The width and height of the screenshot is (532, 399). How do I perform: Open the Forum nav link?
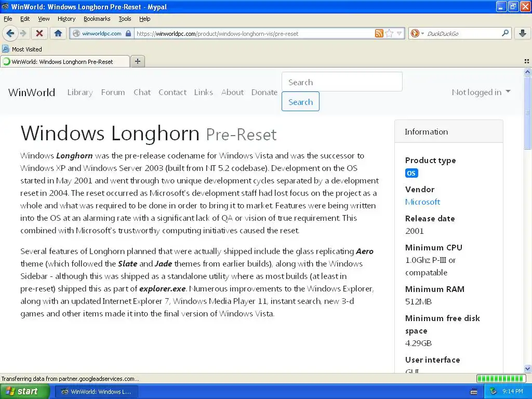pyautogui.click(x=113, y=92)
